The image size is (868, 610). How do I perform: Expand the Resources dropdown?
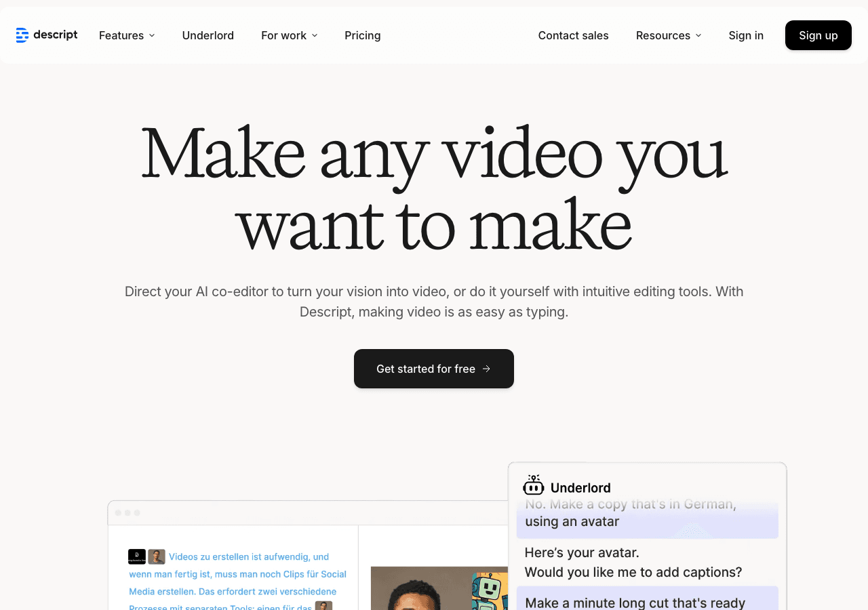[x=669, y=35]
